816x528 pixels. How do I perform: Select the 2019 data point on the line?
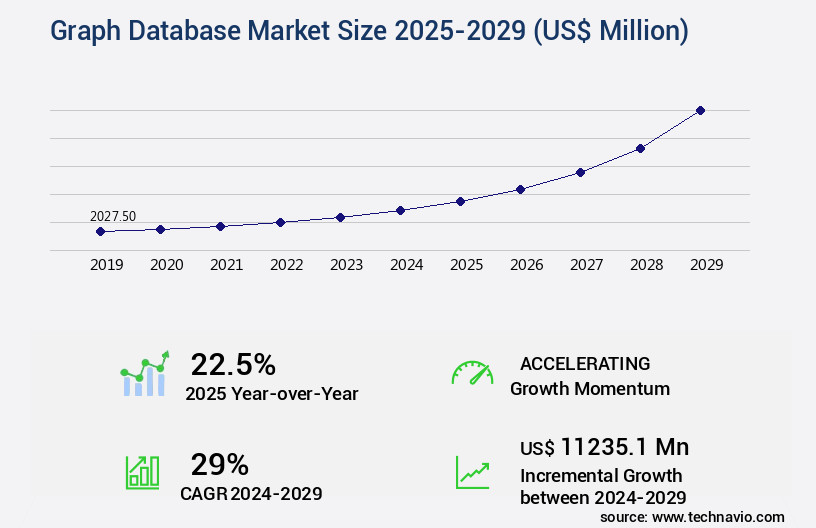point(100,231)
